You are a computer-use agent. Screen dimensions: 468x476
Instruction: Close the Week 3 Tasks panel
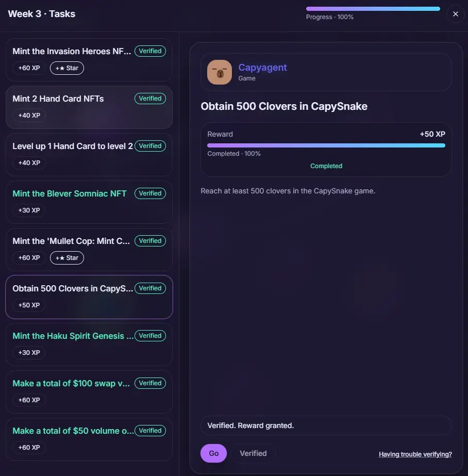pyautogui.click(x=455, y=14)
